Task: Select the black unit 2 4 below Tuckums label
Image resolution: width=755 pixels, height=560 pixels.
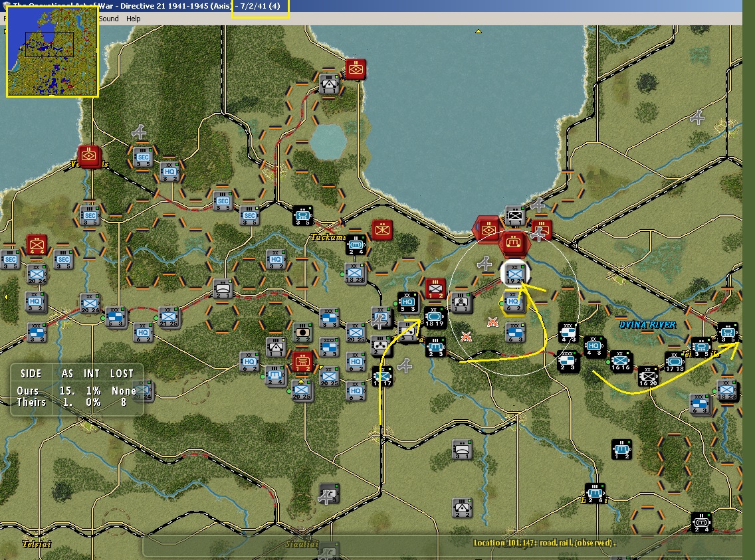Action: [356, 245]
